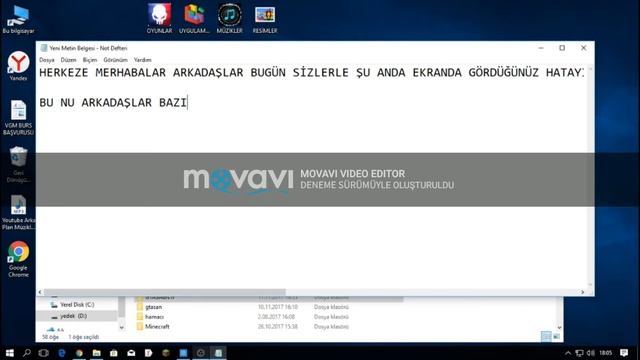
Task: Open Chrome from the taskbar
Action: point(79,353)
